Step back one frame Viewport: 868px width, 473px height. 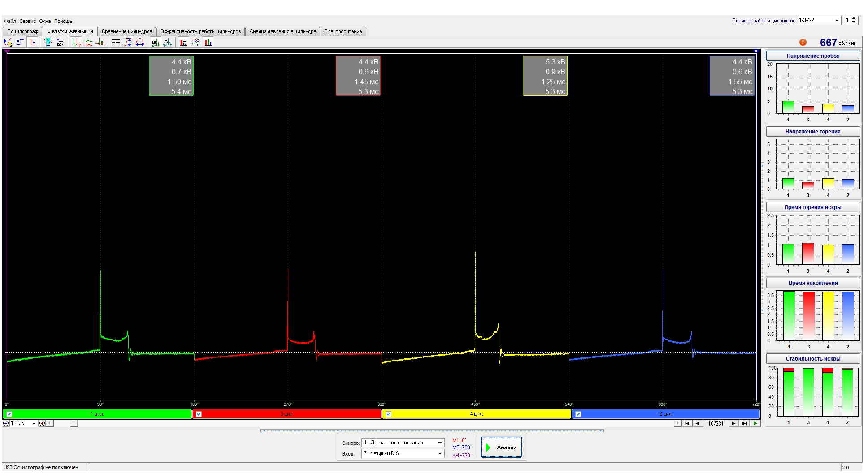[697, 423]
